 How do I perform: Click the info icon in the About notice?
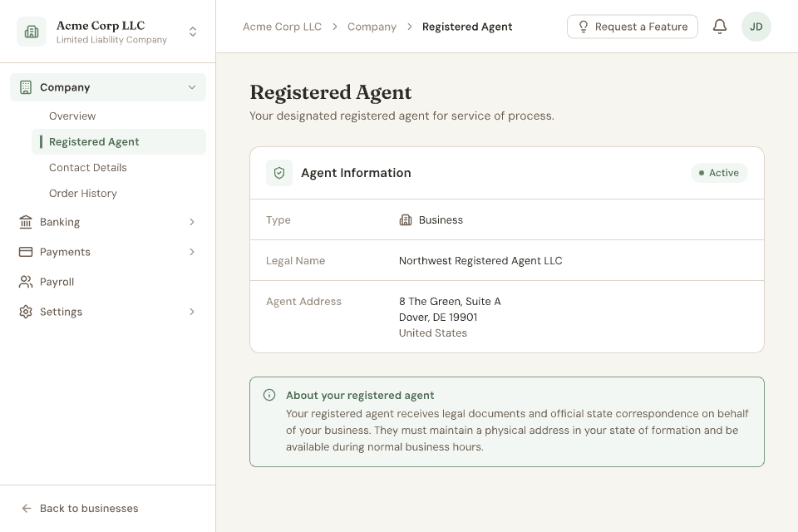pyautogui.click(x=269, y=396)
